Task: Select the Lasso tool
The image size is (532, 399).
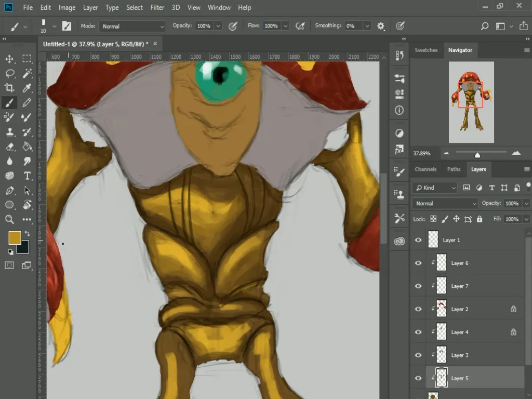Action: point(9,73)
